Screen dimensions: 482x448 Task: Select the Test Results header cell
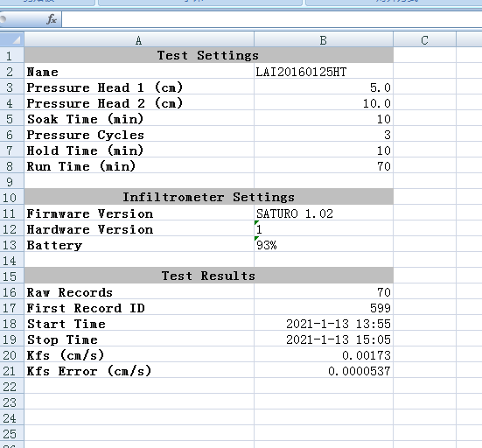pos(208,276)
